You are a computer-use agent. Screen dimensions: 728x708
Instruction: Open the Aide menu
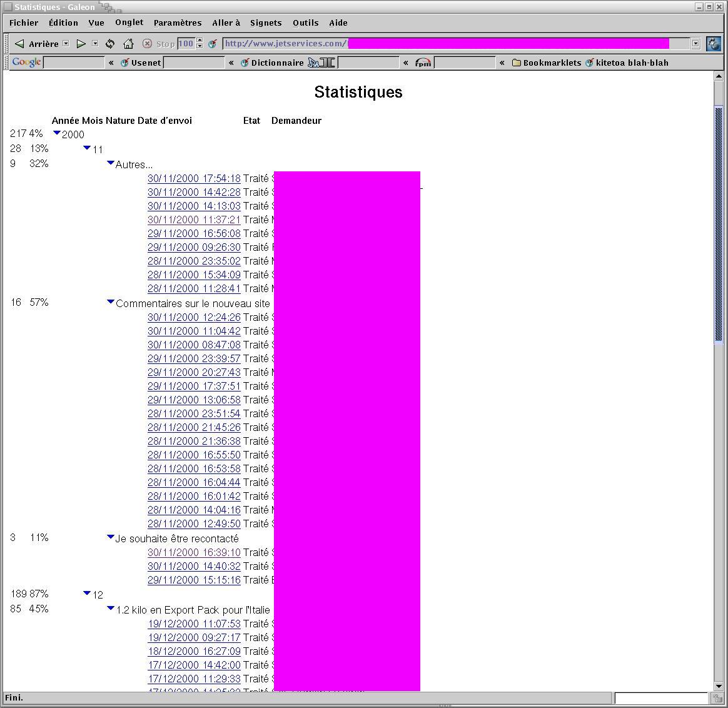[338, 23]
